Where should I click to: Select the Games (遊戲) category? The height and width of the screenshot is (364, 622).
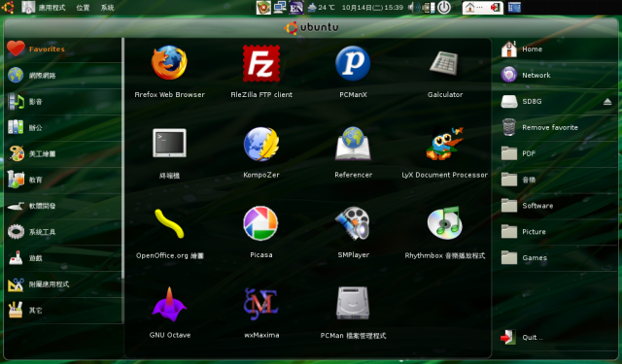pyautogui.click(x=63, y=258)
